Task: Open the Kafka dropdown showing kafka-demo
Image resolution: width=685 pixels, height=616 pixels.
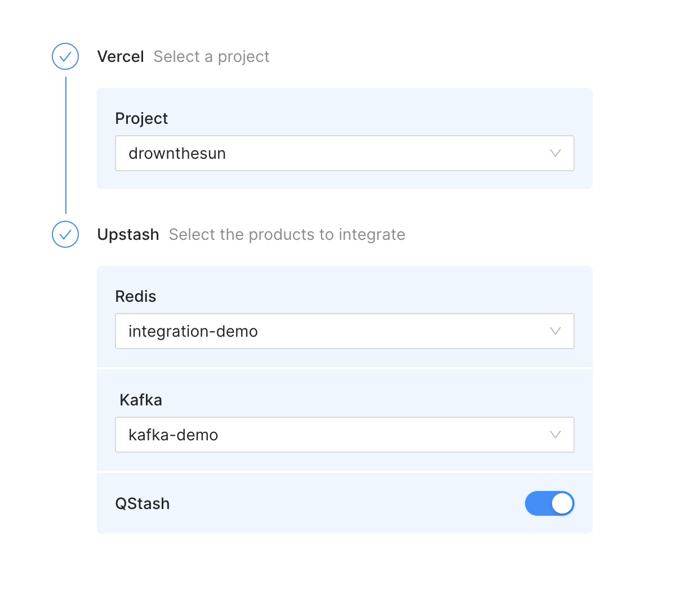Action: click(x=344, y=435)
